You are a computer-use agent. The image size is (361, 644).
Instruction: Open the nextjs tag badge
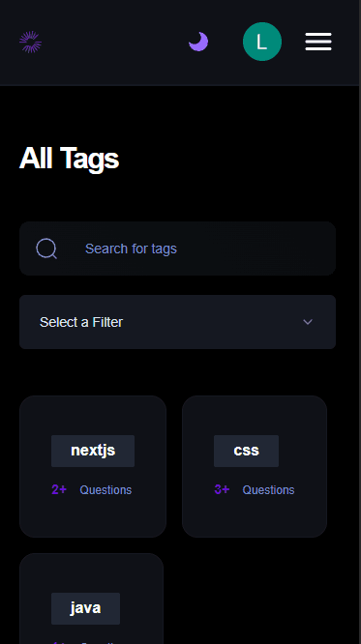tap(93, 451)
